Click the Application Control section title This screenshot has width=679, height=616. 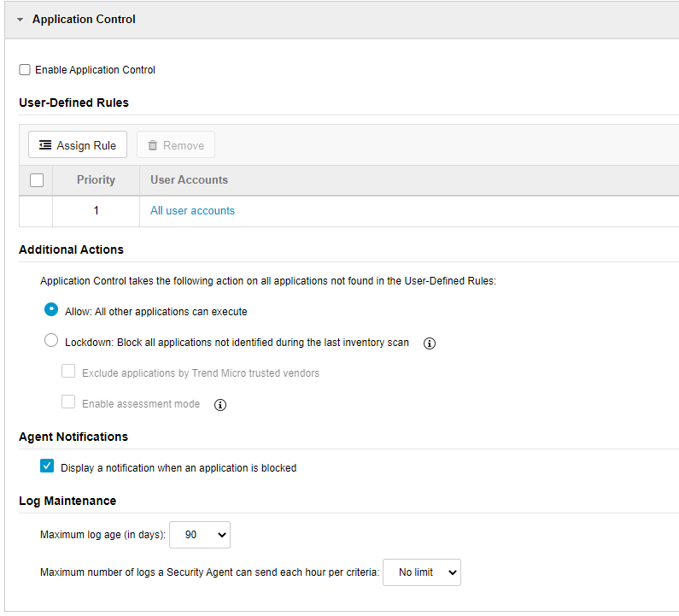tap(84, 19)
